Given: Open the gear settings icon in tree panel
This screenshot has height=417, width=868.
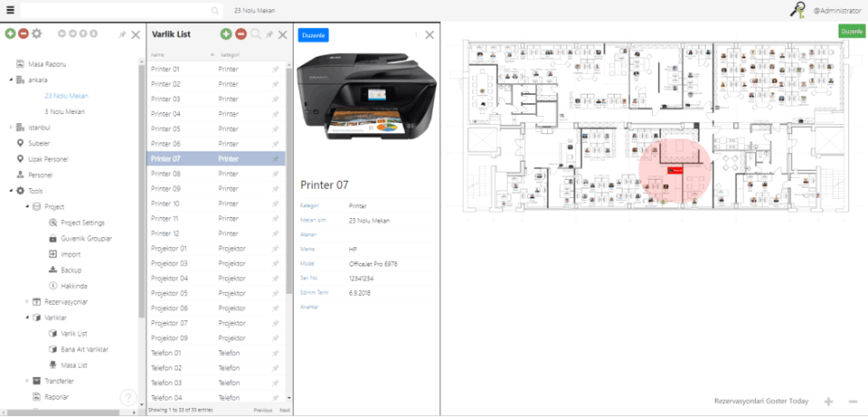Looking at the screenshot, I should pyautogui.click(x=37, y=34).
